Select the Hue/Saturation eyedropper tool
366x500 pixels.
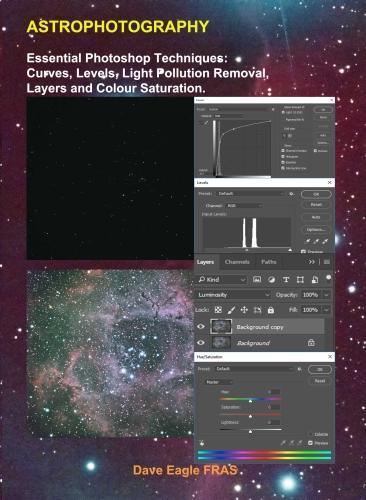coord(283,443)
